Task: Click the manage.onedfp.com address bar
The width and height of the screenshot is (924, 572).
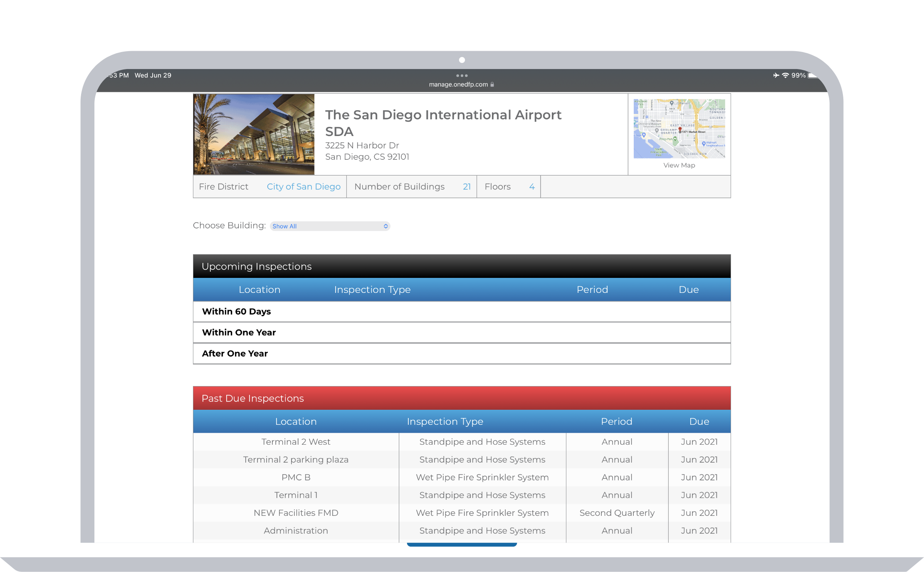Action: pos(458,84)
